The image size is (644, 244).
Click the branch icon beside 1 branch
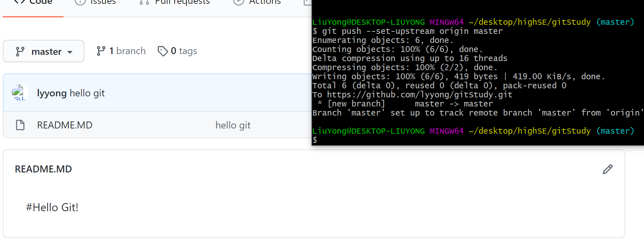[101, 51]
